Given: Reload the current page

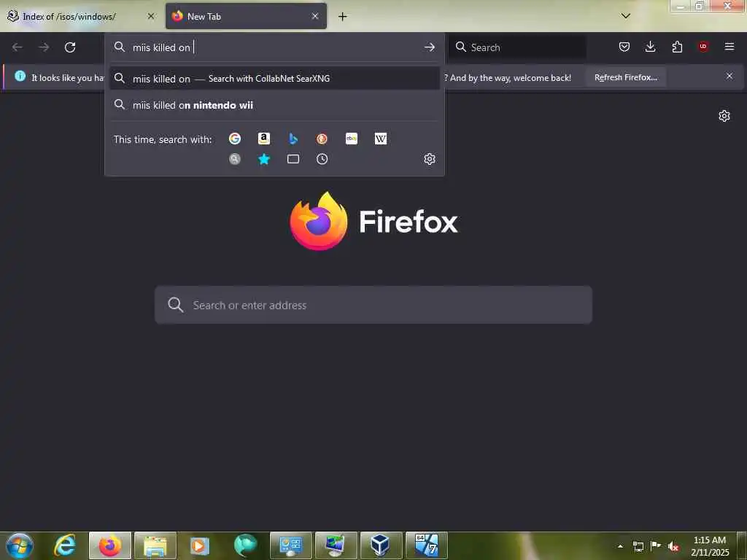Looking at the screenshot, I should pyautogui.click(x=70, y=47).
